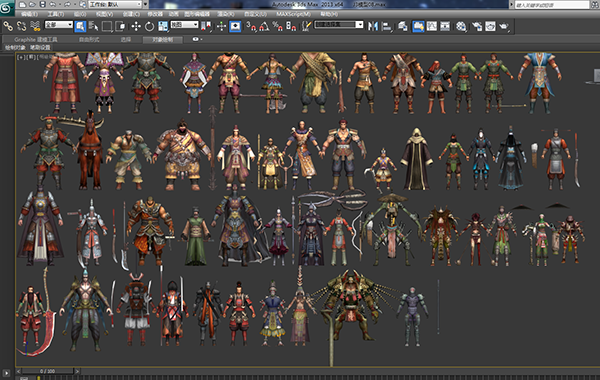Open the selection filter (全部) dropdown
600x380 pixels.
pyautogui.click(x=59, y=24)
